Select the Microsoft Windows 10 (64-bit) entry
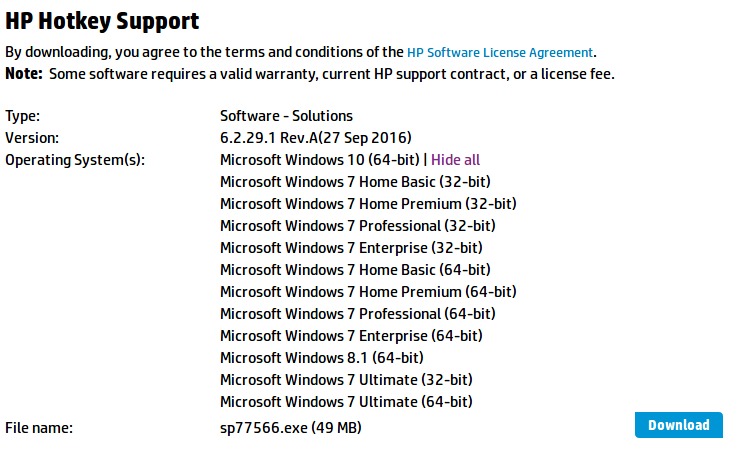Screen dimensions: 729x460 320,160
